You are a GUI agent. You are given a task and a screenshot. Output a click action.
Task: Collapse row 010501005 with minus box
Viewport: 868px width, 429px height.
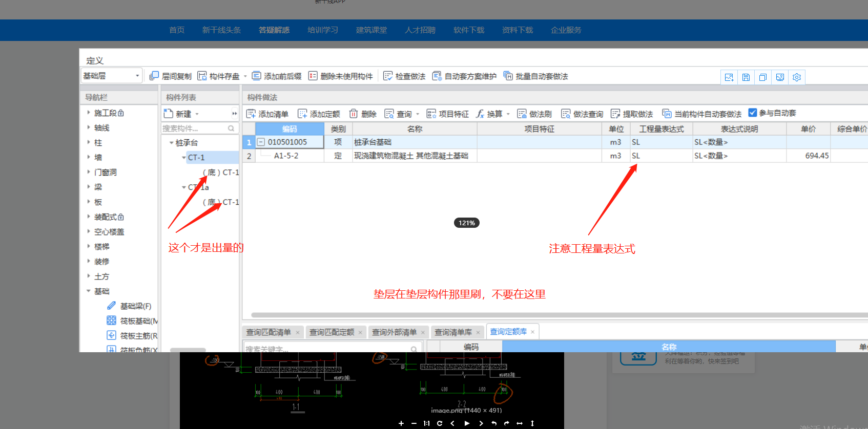click(261, 142)
